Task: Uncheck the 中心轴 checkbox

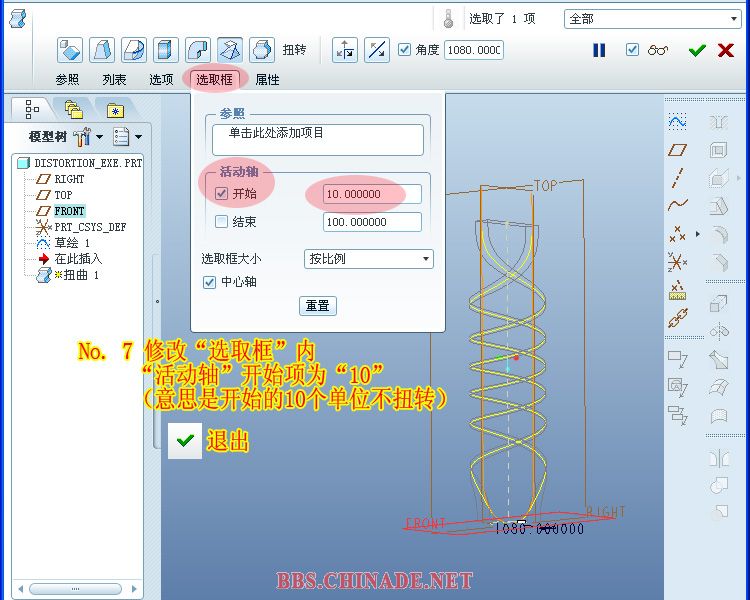Action: 209,282
